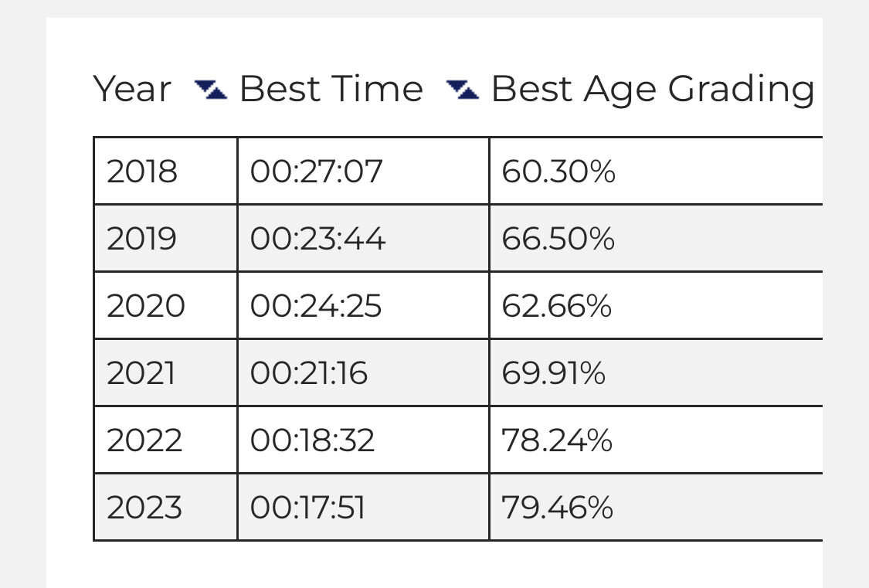Click best time 00:24:25 cell

coord(364,305)
